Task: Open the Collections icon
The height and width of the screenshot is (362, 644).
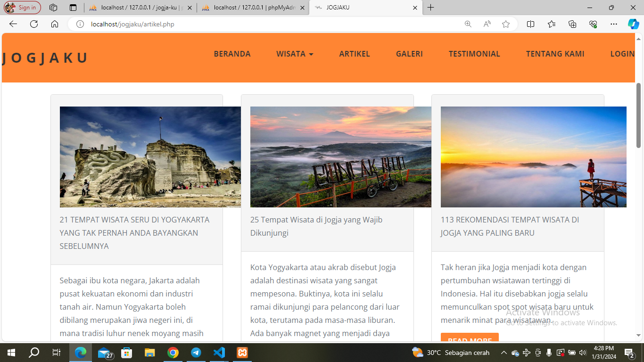Action: pyautogui.click(x=572, y=24)
